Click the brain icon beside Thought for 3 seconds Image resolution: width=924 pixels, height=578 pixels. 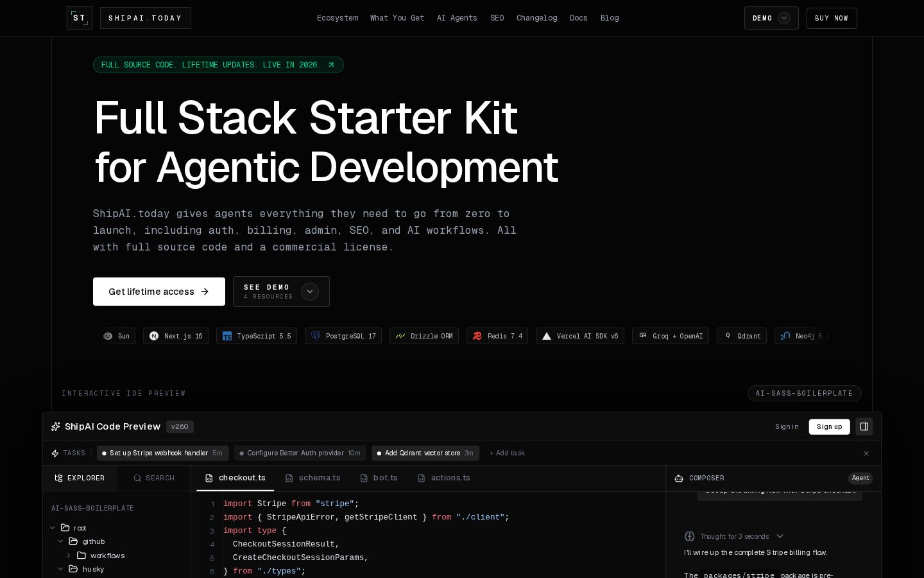coord(690,536)
